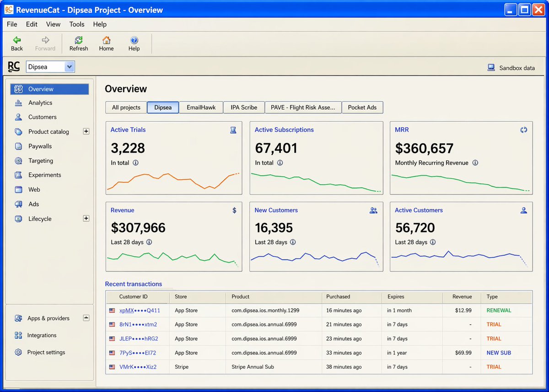Image resolution: width=549 pixels, height=392 pixels.
Task: Click info icon in Revenue card
Action: 149,242
